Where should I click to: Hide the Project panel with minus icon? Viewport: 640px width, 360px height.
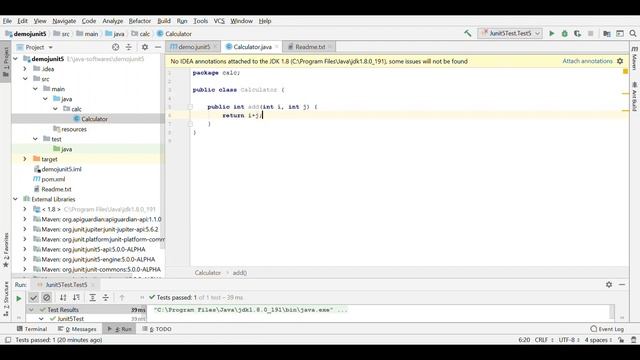click(158, 47)
